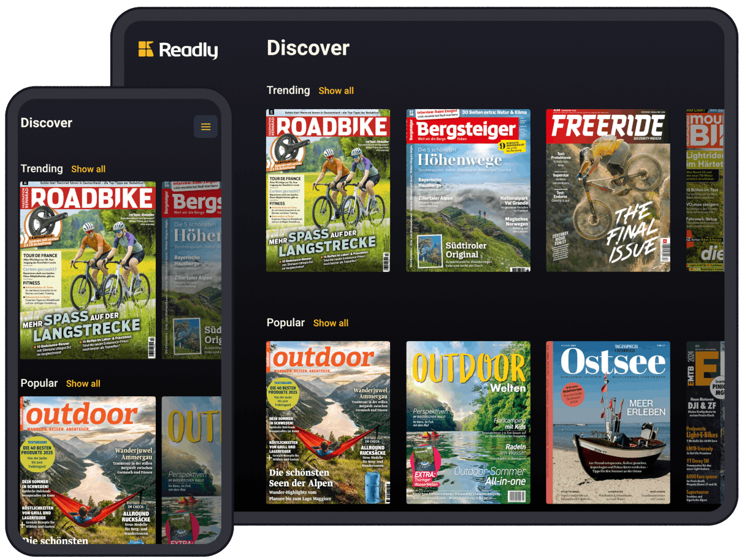Click the Trending section title on the phone
The width and height of the screenshot is (747, 560).
(42, 169)
